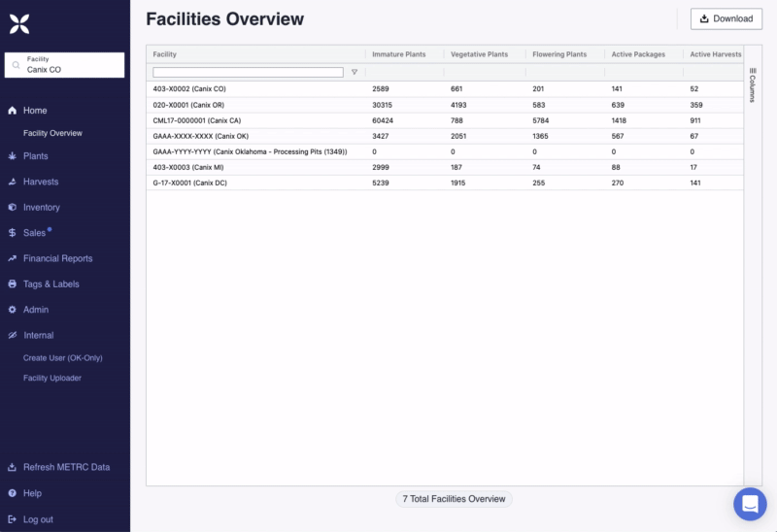The width and height of the screenshot is (777, 532).
Task: Select row GAAA-YYYY-YYYY Processing Pits
Action: (445, 151)
